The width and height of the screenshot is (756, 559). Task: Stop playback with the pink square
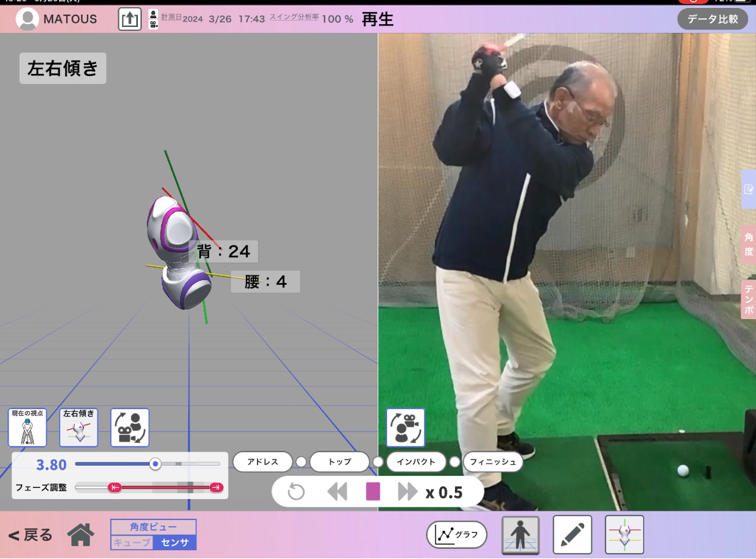[373, 492]
